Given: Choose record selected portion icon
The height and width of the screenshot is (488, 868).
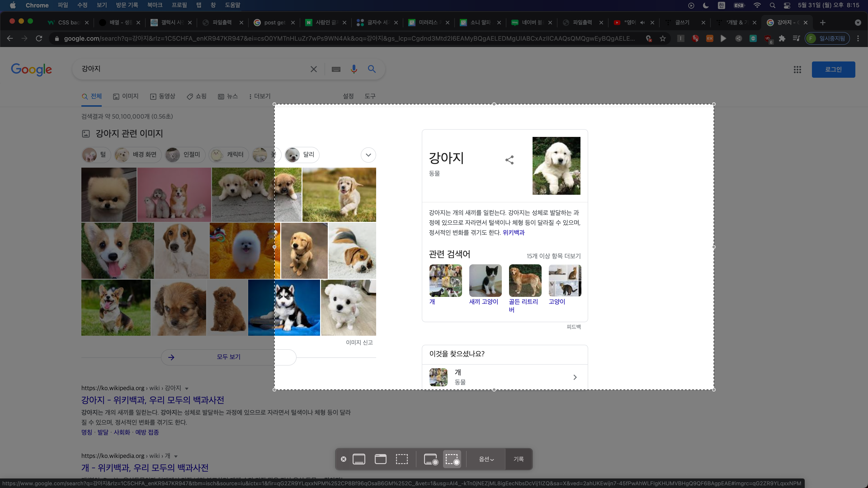Looking at the screenshot, I should coord(452,459).
